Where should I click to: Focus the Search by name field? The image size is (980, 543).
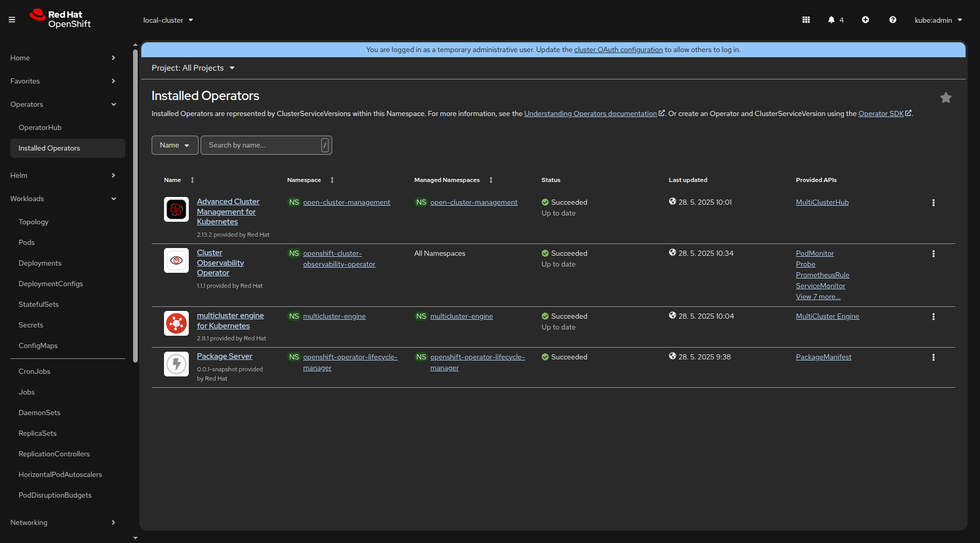[x=263, y=145]
